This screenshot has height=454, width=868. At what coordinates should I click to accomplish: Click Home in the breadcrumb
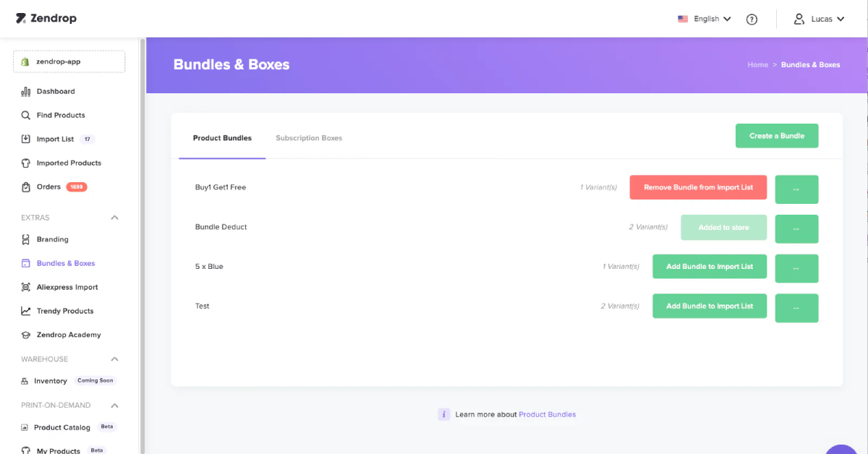pos(757,64)
